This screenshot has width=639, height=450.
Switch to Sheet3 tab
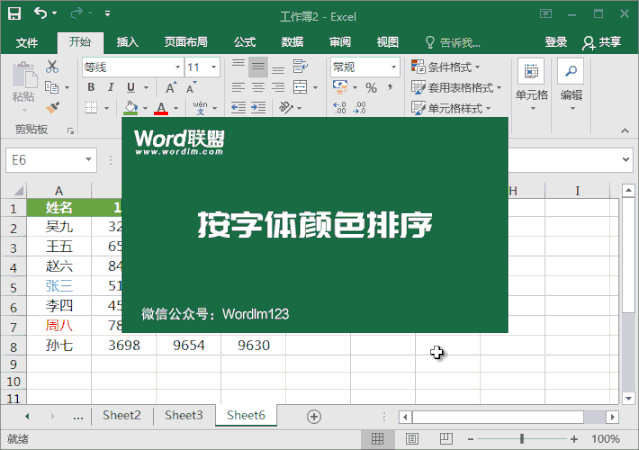[184, 415]
